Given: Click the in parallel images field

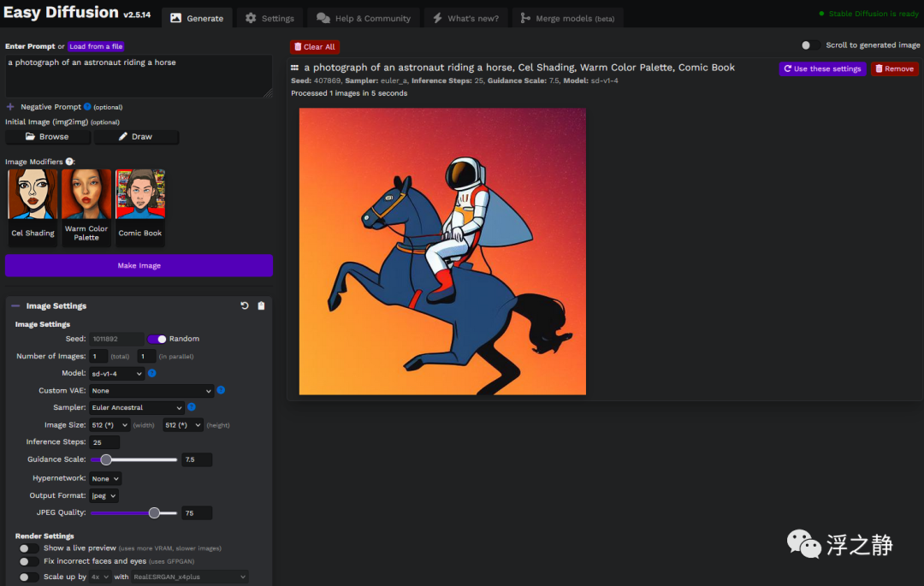Looking at the screenshot, I should [146, 357].
